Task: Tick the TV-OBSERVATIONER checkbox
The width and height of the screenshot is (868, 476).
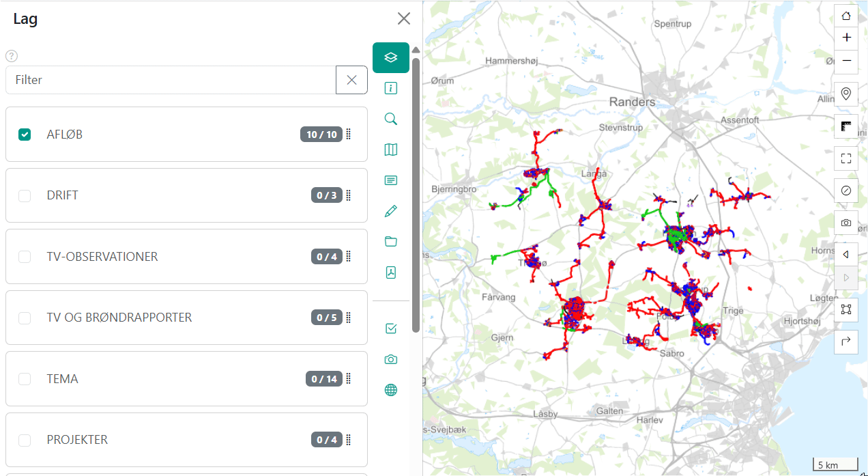Action: (x=25, y=257)
